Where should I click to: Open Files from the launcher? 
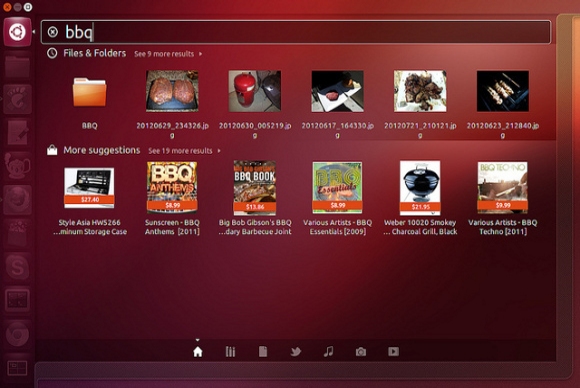coord(17,66)
